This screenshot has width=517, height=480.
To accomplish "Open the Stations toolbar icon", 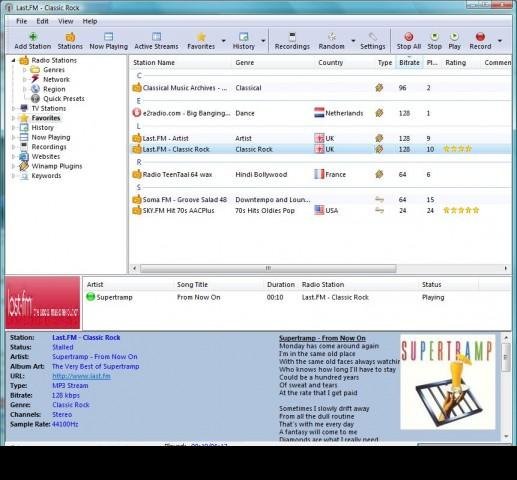I will coord(70,41).
